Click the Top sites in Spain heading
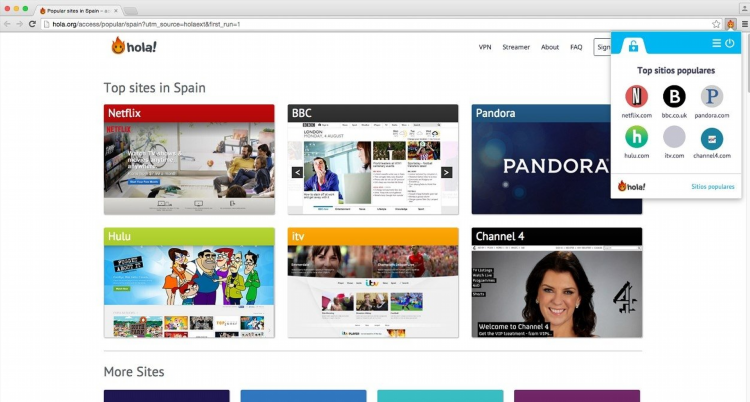The width and height of the screenshot is (750, 402). pyautogui.click(x=154, y=88)
